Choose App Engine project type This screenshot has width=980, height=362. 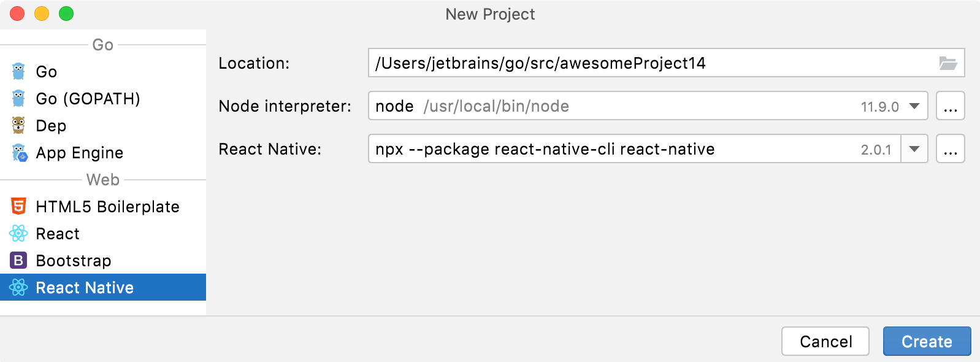[103, 153]
